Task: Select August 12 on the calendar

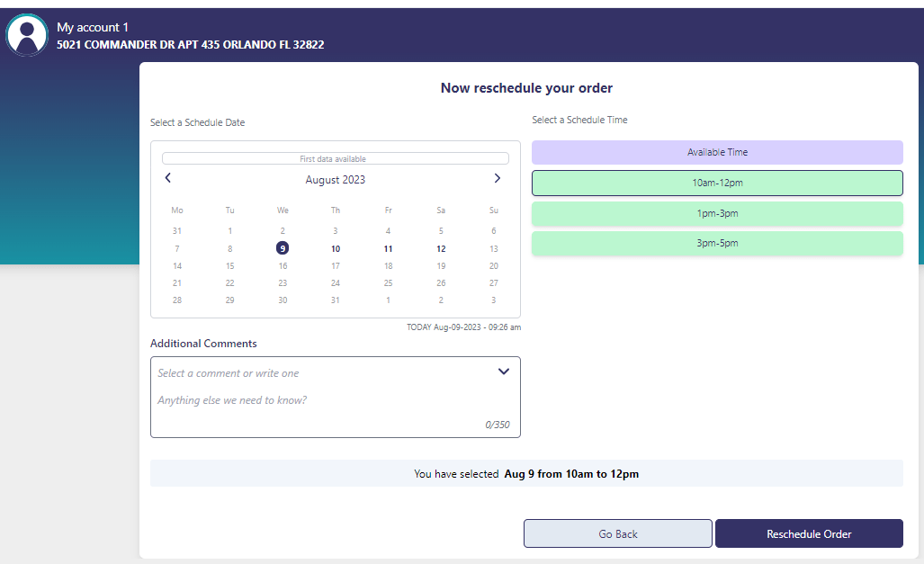Action: (440, 248)
